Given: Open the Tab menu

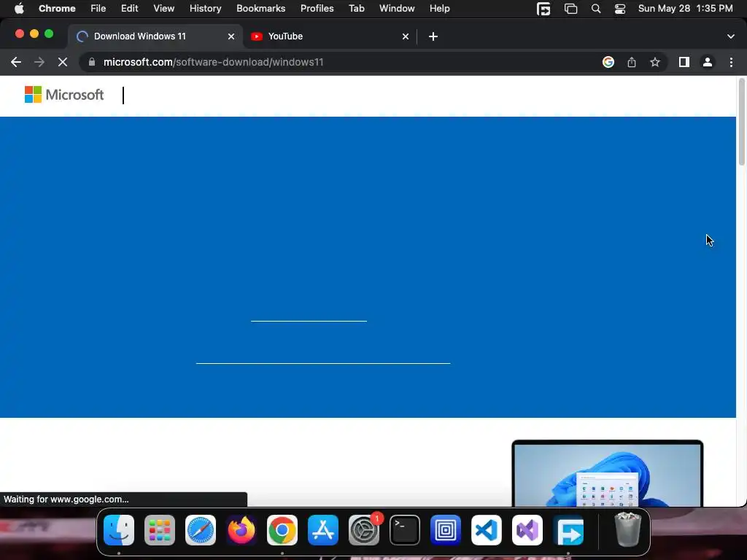Looking at the screenshot, I should 356,8.
